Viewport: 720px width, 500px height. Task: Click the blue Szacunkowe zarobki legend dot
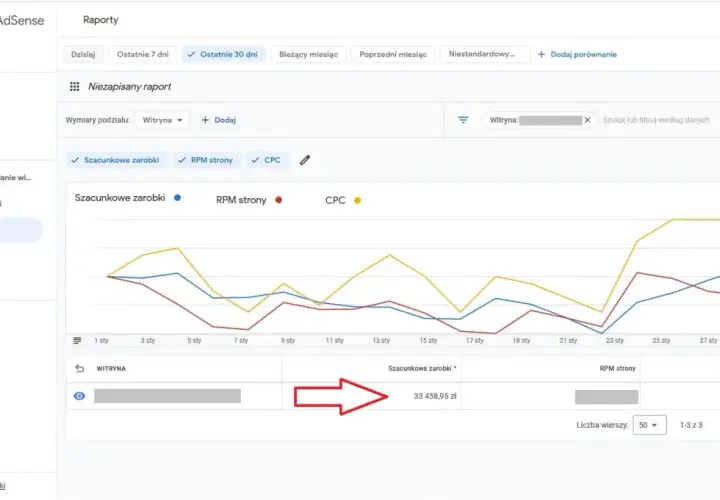pyautogui.click(x=177, y=198)
